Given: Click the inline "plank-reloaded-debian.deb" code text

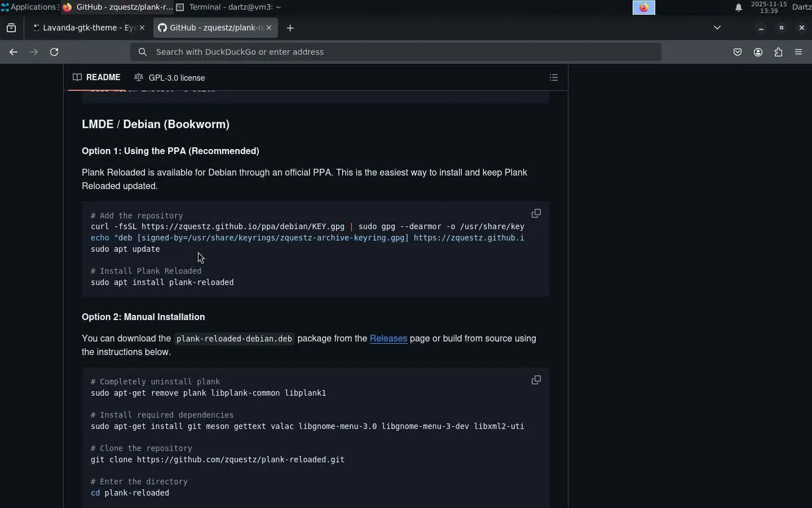Looking at the screenshot, I should coord(234,339).
